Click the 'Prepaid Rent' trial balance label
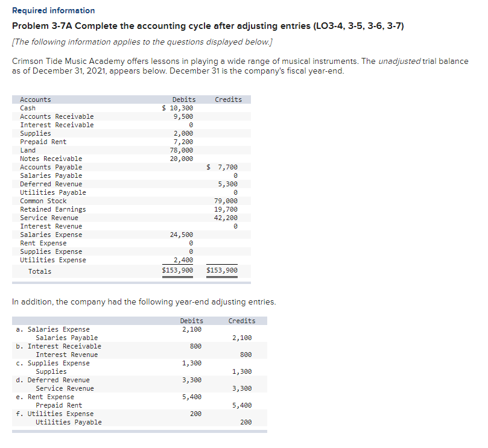Viewport: 488px width, 448px height. pyautogui.click(x=43, y=142)
